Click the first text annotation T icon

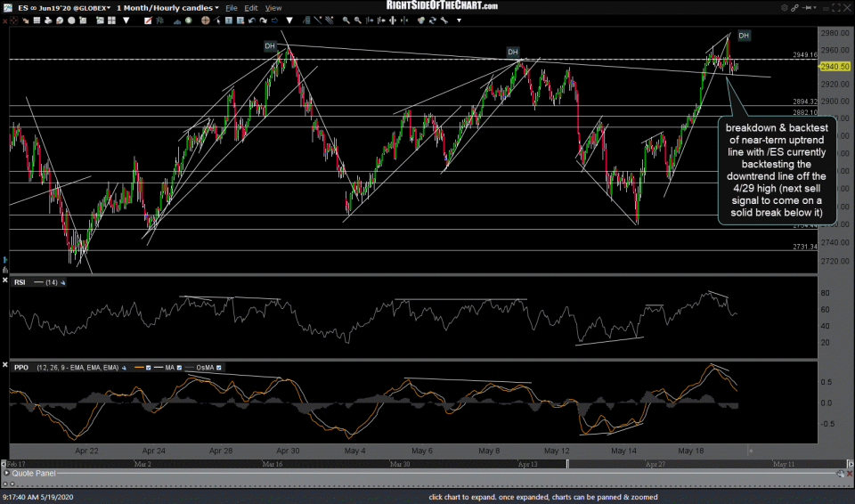click(x=229, y=20)
